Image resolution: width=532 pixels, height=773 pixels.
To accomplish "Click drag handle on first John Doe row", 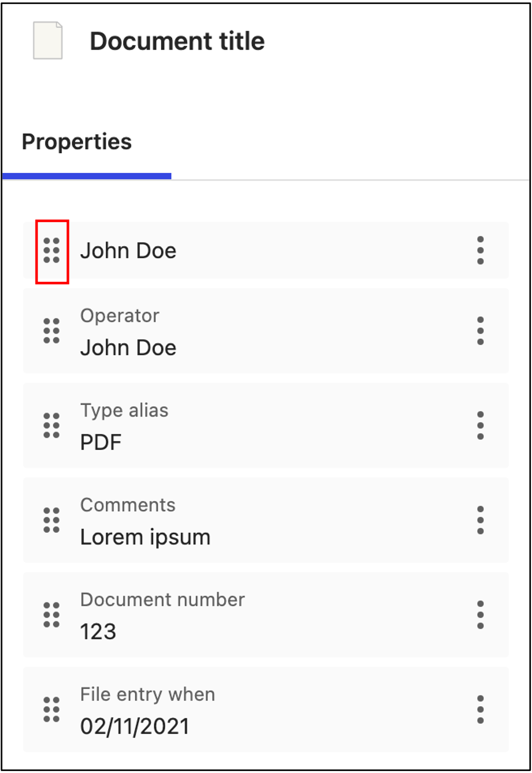I will (x=51, y=251).
